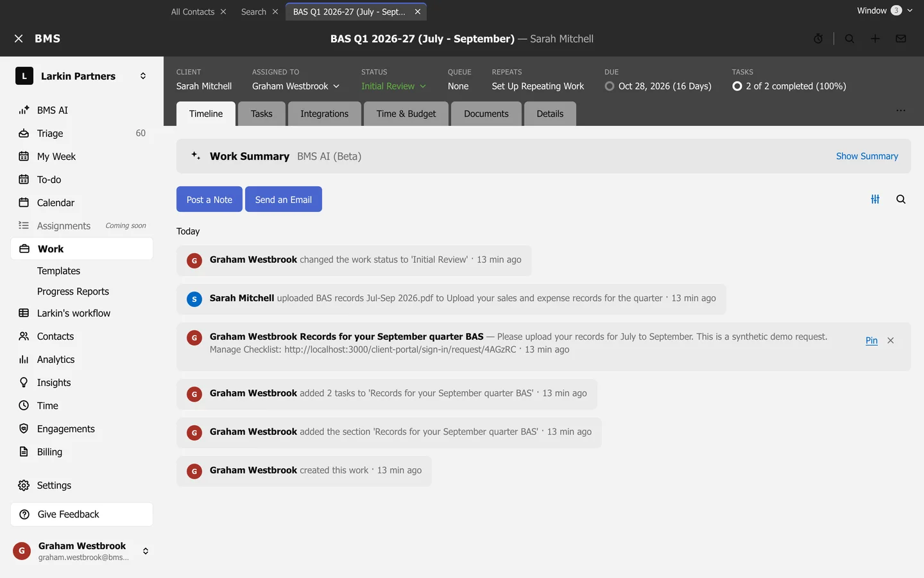Click the plus add icon in top bar
Image resolution: width=924 pixels, height=578 pixels.
coord(875,39)
